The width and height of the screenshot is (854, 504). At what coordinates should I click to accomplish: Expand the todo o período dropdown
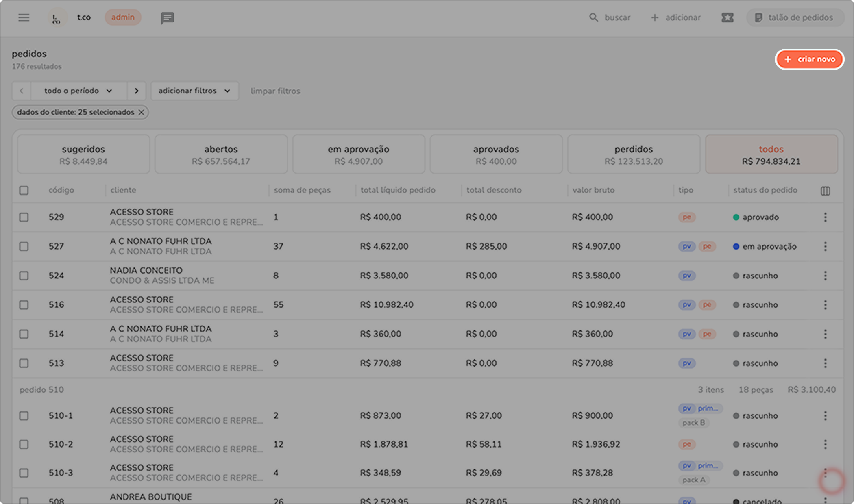[78, 91]
